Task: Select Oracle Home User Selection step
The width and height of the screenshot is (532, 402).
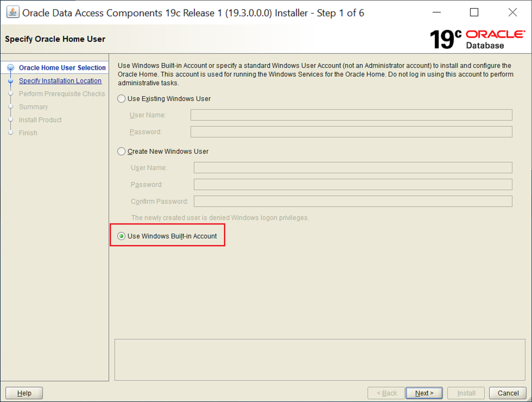Action: point(62,68)
